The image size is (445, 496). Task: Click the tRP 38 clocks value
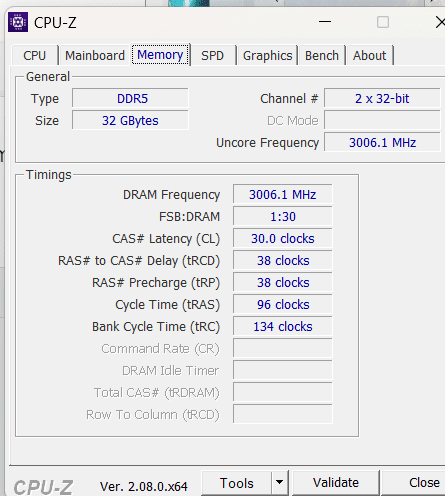pos(283,283)
